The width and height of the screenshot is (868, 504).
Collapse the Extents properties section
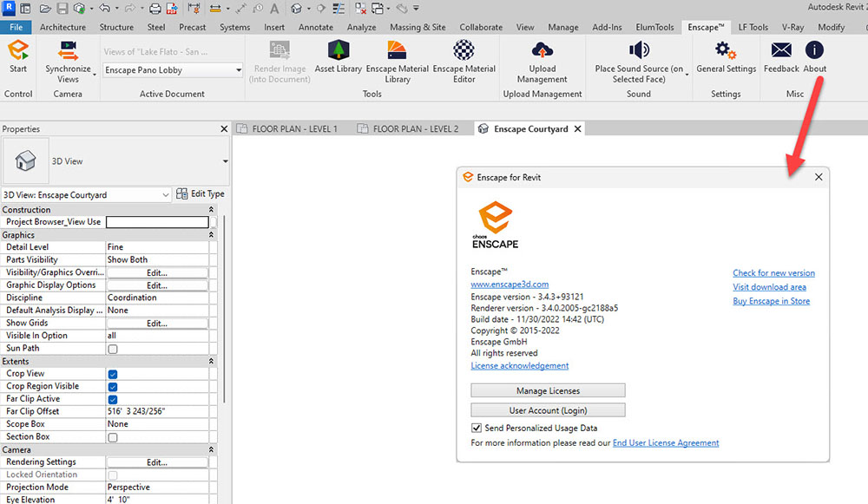coord(211,361)
